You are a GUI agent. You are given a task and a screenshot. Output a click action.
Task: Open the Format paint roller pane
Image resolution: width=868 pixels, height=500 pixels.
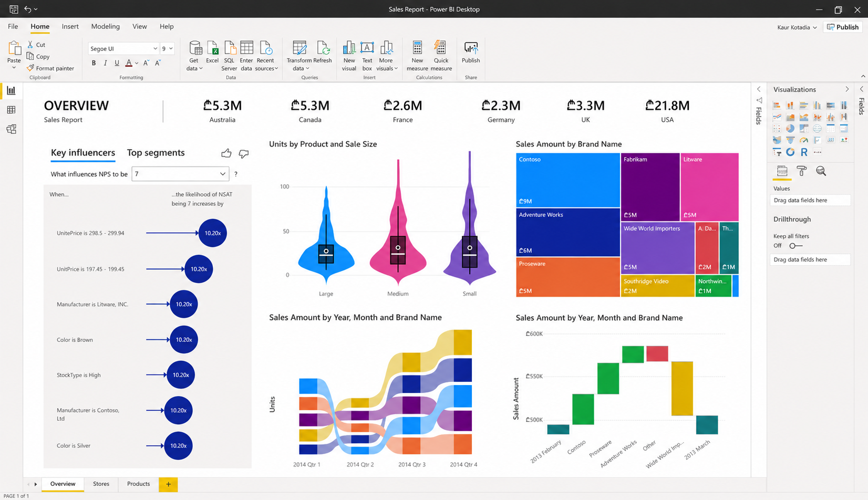coord(801,171)
